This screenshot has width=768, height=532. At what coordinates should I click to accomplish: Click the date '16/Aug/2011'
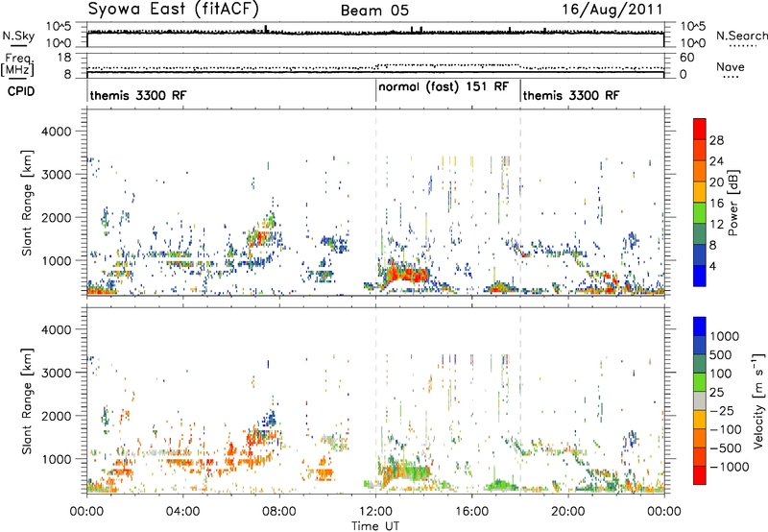coord(612,10)
